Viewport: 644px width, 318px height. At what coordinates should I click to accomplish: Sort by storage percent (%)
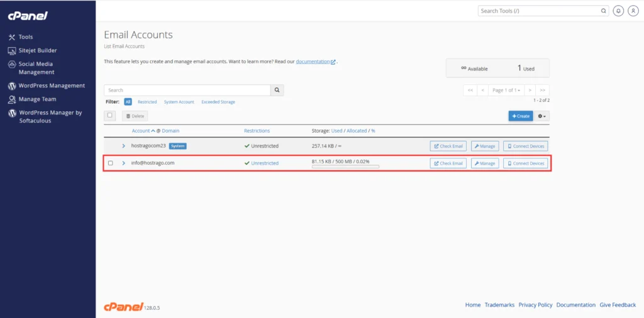point(374,131)
